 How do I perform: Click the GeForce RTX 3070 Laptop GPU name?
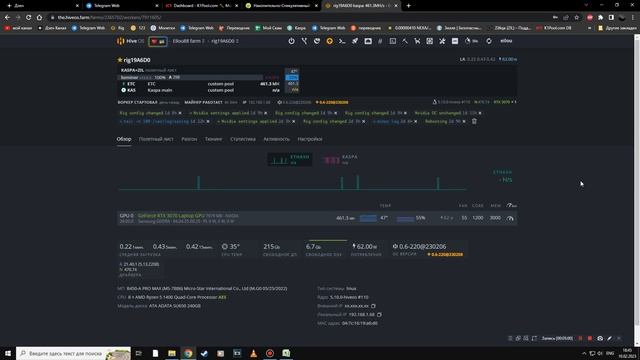point(171,215)
